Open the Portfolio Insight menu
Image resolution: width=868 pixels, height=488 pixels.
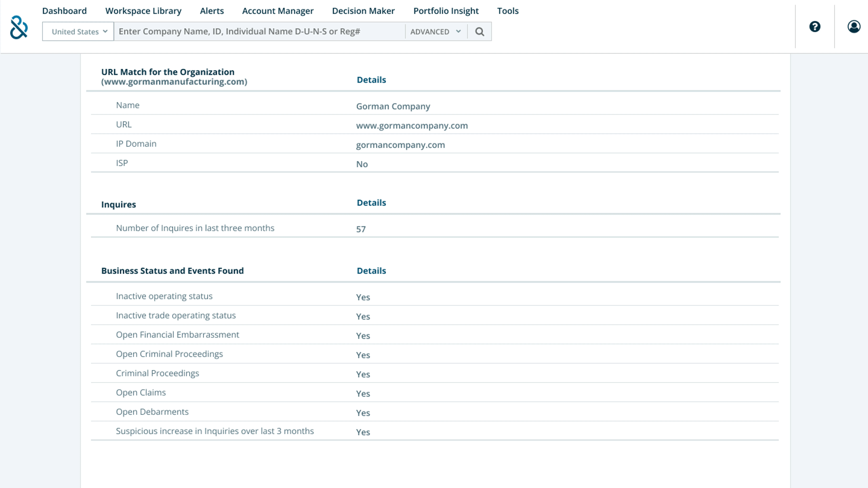tap(446, 11)
